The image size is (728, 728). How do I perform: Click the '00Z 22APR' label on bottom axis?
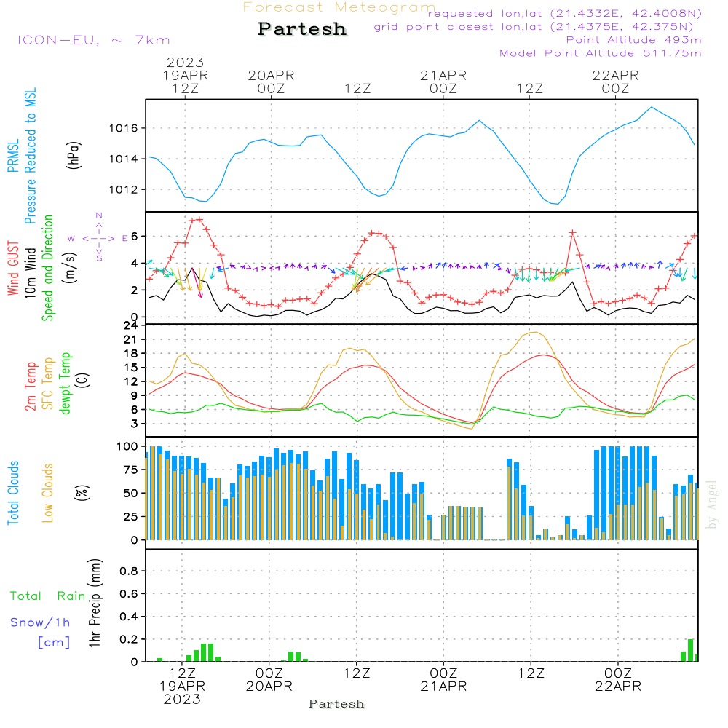click(x=618, y=680)
